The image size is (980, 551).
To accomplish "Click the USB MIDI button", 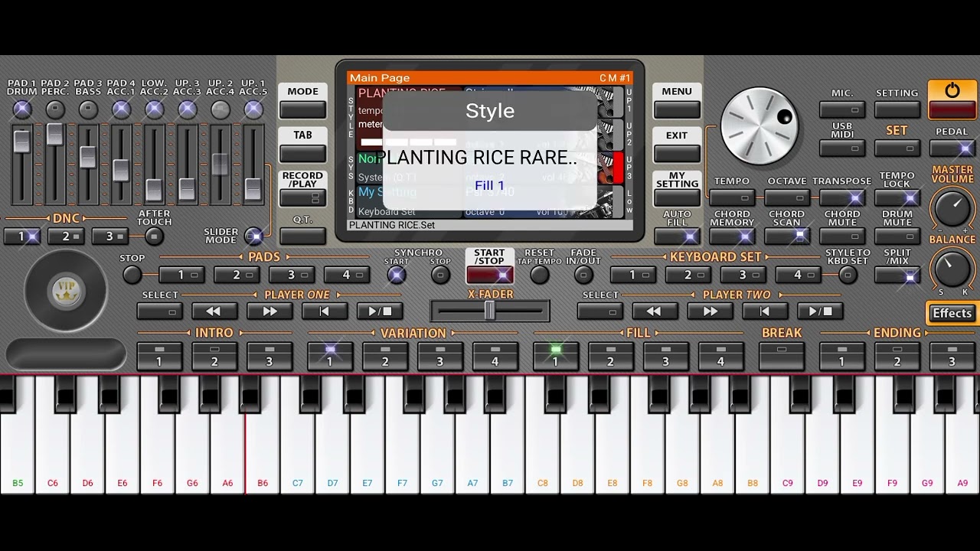I will 842,148.
